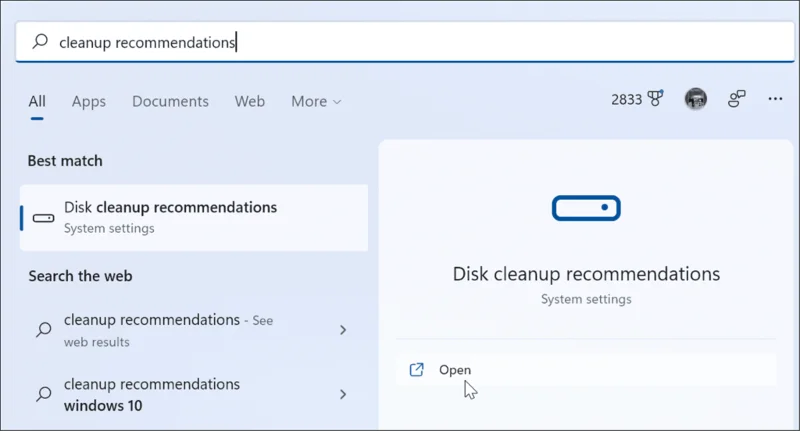Viewport: 800px width, 431px height.
Task: Open 'cleanup recommendations - See web results' suggestion
Action: pos(194,330)
